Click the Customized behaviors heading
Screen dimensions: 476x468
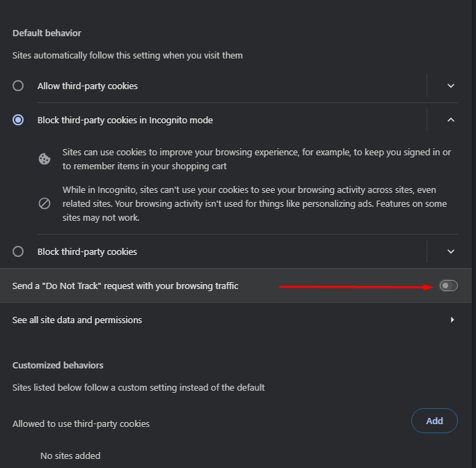(x=58, y=366)
